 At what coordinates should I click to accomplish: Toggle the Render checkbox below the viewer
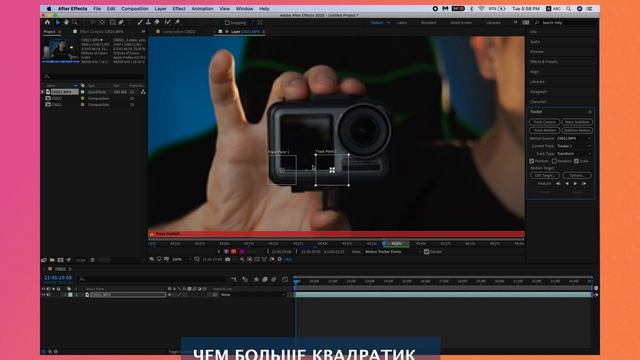click(x=427, y=252)
